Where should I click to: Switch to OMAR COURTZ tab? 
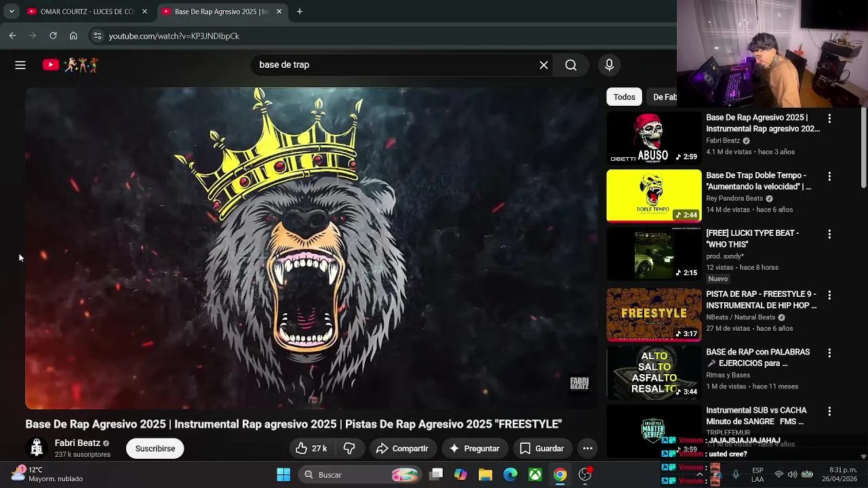point(87,12)
